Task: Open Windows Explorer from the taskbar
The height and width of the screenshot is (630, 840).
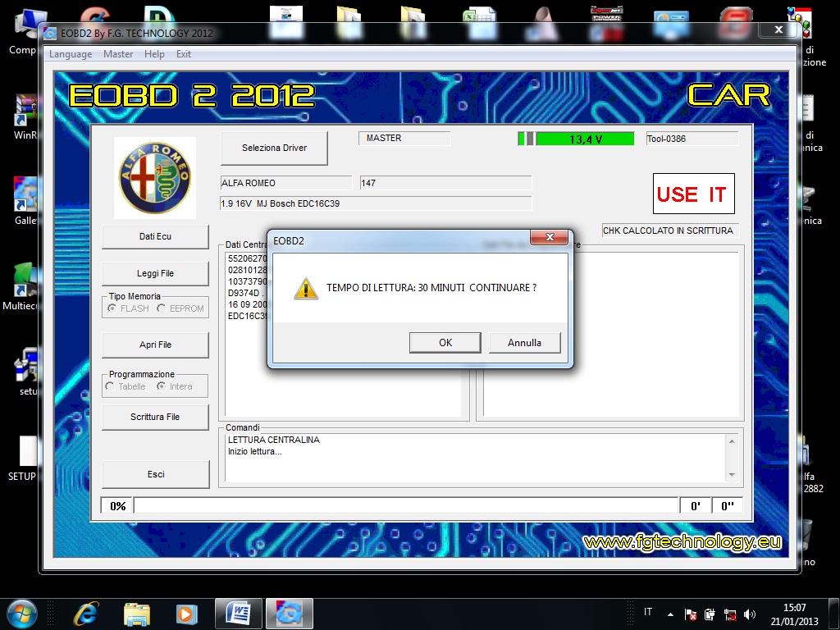Action: (137, 614)
